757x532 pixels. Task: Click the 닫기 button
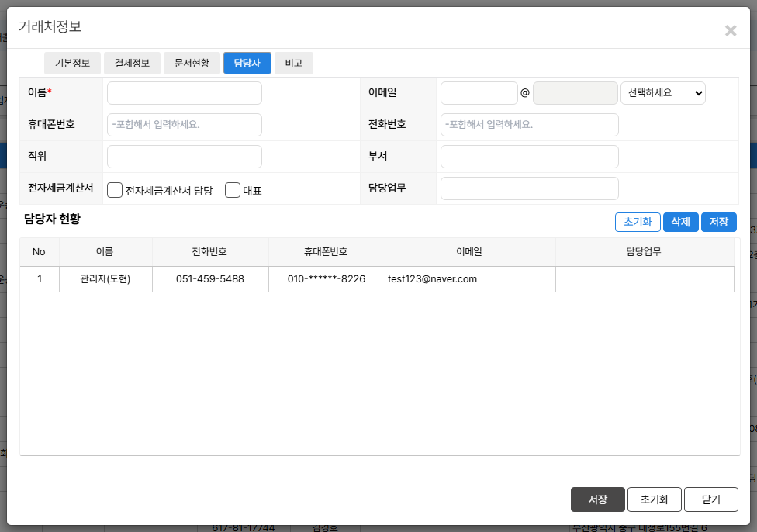click(711, 499)
